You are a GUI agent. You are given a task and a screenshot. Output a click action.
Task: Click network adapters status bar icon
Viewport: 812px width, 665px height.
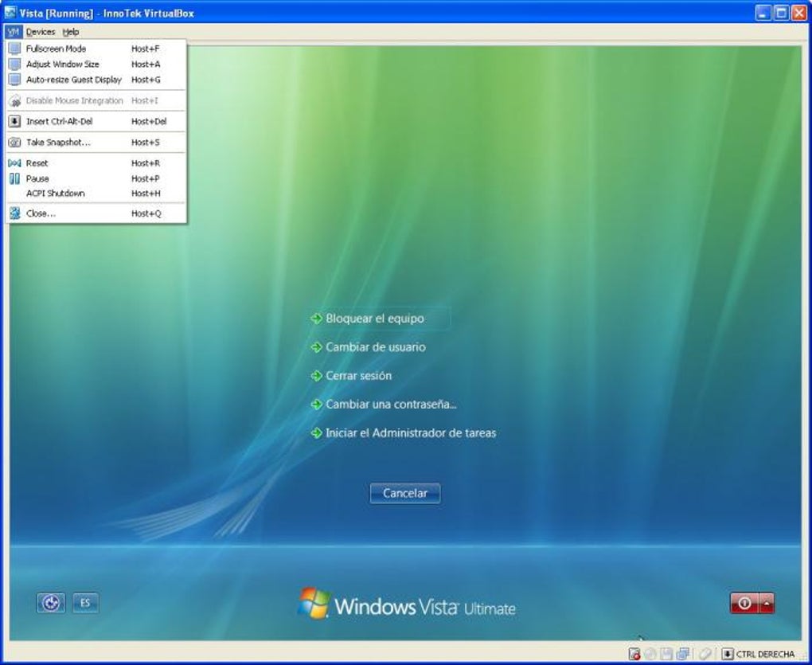(683, 654)
